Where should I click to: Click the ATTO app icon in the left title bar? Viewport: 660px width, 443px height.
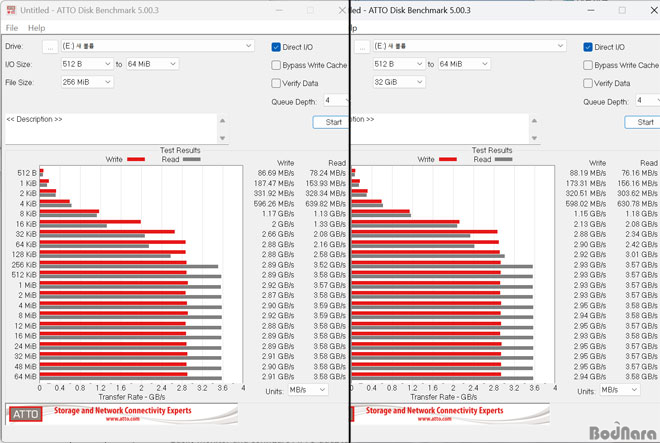[11, 10]
